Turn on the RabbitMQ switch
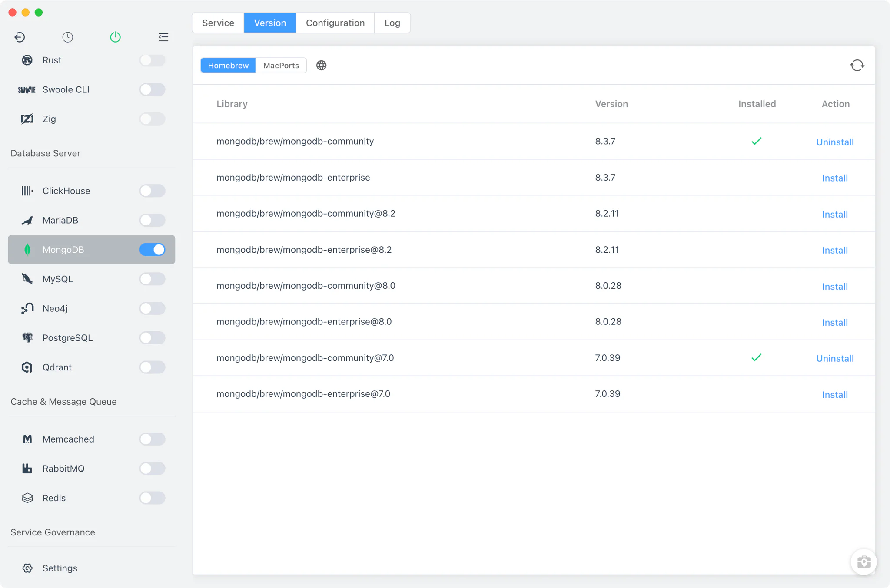The width and height of the screenshot is (890, 588). (152, 468)
